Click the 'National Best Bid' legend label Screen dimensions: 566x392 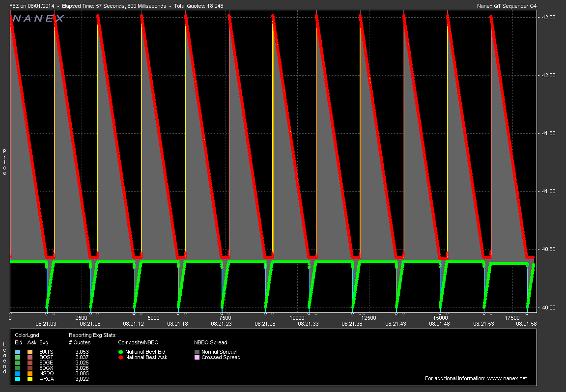point(145,352)
